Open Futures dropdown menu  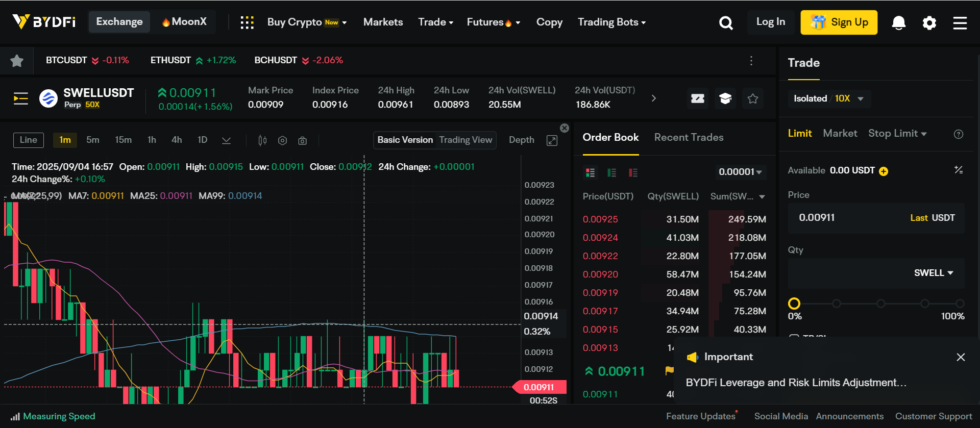tap(493, 22)
